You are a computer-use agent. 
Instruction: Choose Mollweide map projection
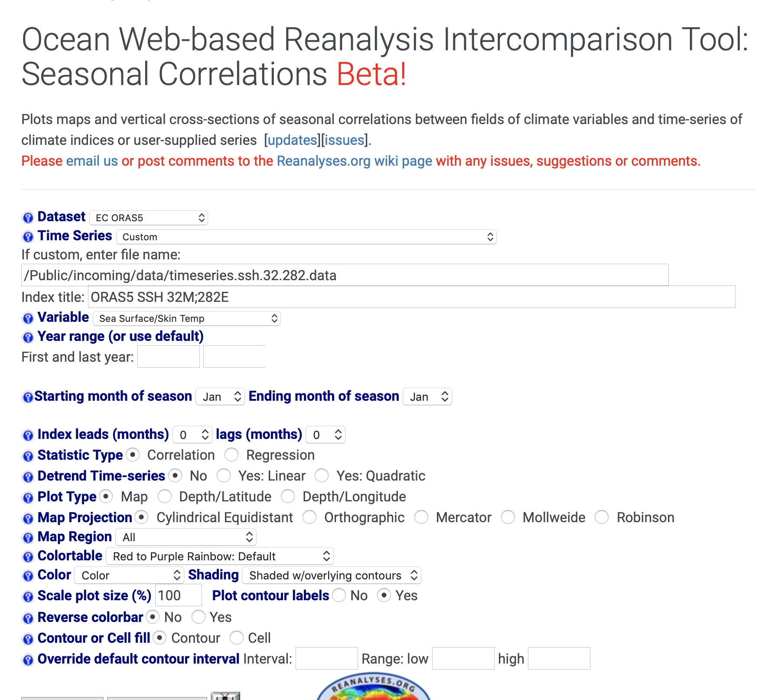click(x=508, y=517)
